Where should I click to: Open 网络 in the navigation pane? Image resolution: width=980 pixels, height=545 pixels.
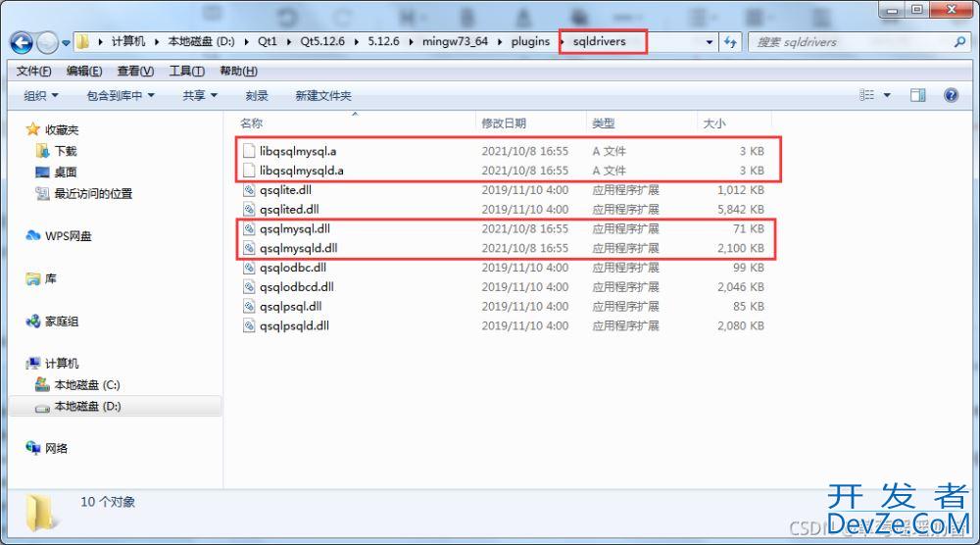(56, 448)
